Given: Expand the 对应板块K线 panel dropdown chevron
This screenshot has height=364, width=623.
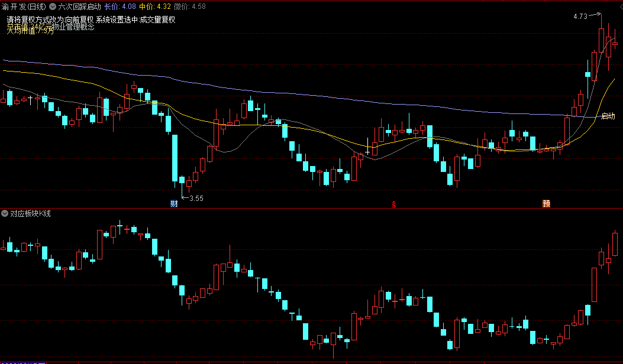Looking at the screenshot, I should (x=5, y=213).
